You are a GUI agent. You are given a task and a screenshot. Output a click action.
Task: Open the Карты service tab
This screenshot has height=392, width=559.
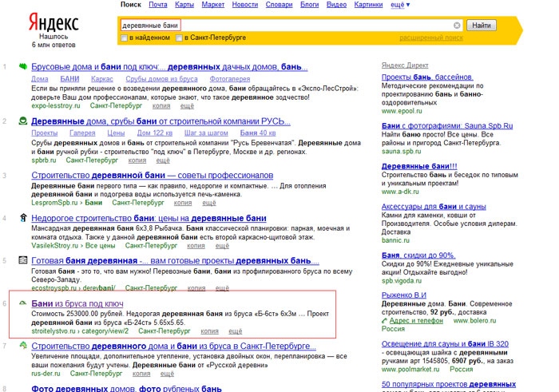tap(184, 5)
